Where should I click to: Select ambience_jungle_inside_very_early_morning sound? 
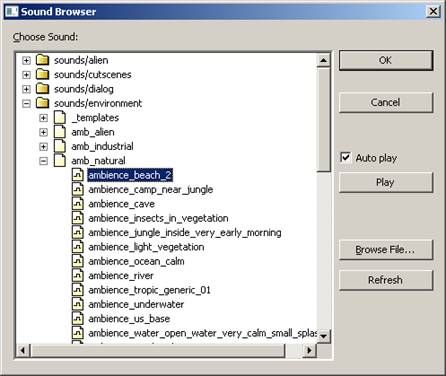coord(185,232)
